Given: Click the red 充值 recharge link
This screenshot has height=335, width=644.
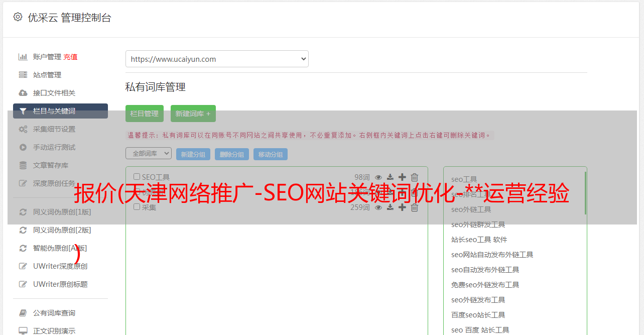Looking at the screenshot, I should click(x=70, y=57).
